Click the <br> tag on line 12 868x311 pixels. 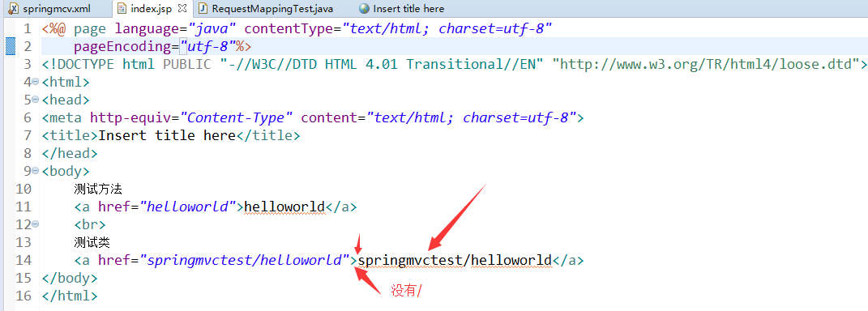(x=90, y=224)
